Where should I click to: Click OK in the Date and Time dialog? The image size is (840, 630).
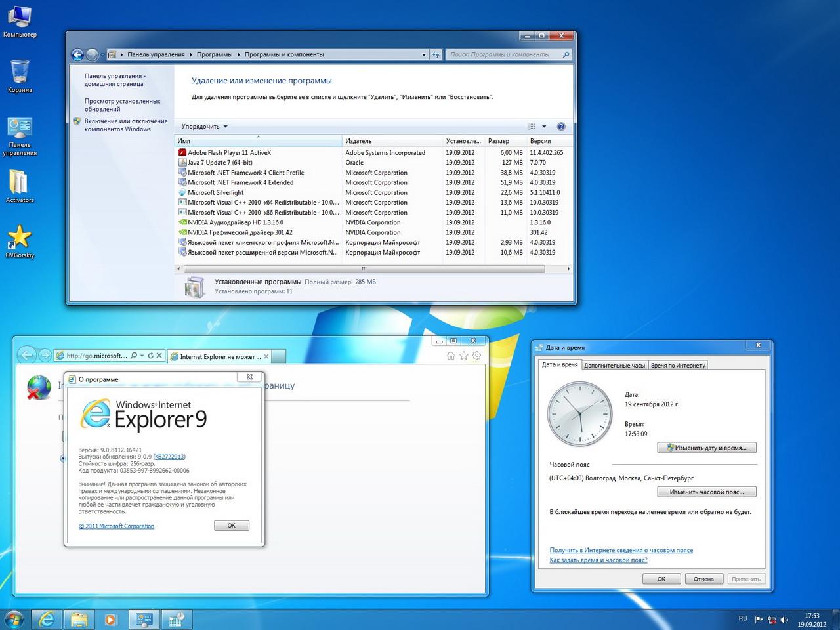pyautogui.click(x=661, y=579)
